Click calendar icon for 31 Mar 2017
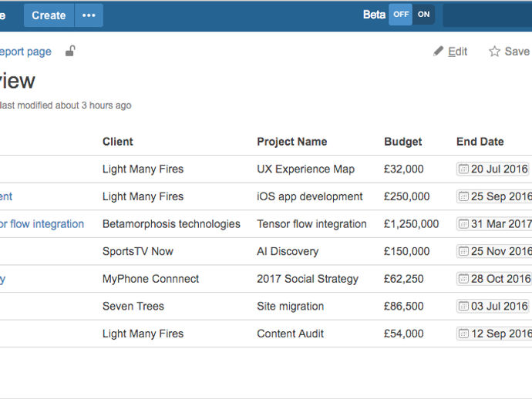Viewport: 532px width, 399px height. (463, 223)
